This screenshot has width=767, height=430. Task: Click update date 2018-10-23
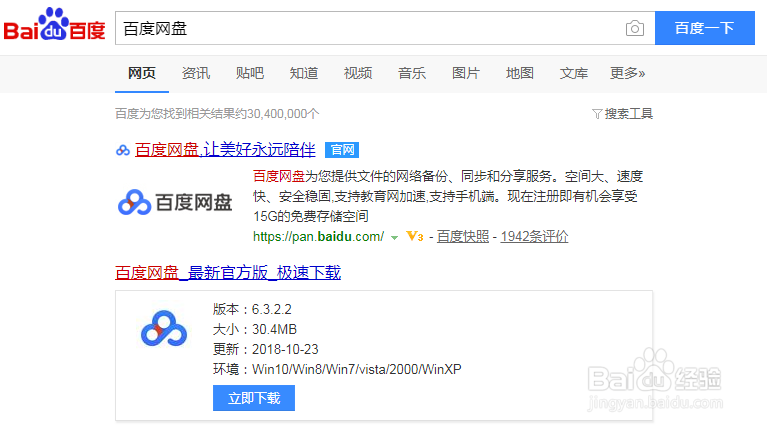(285, 349)
